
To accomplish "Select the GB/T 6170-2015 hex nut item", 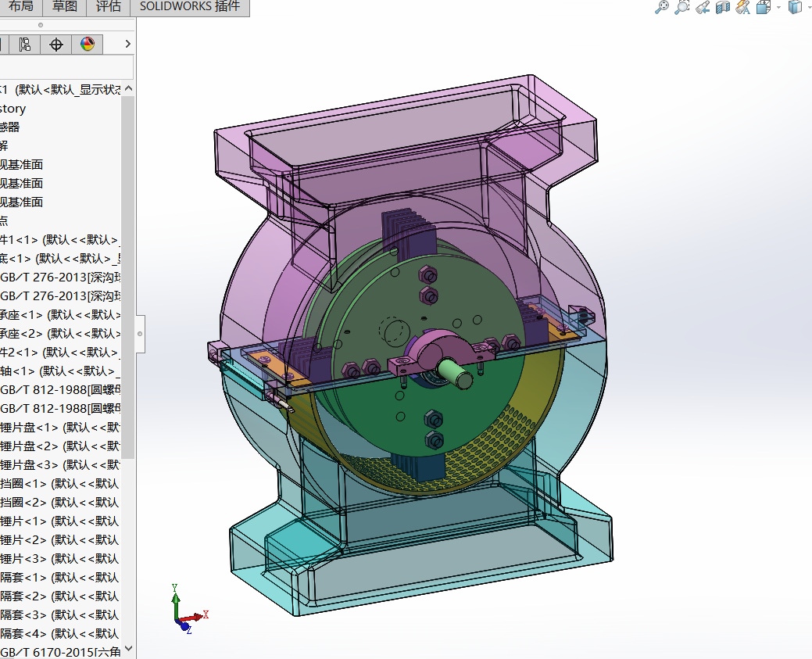I will 60,652.
